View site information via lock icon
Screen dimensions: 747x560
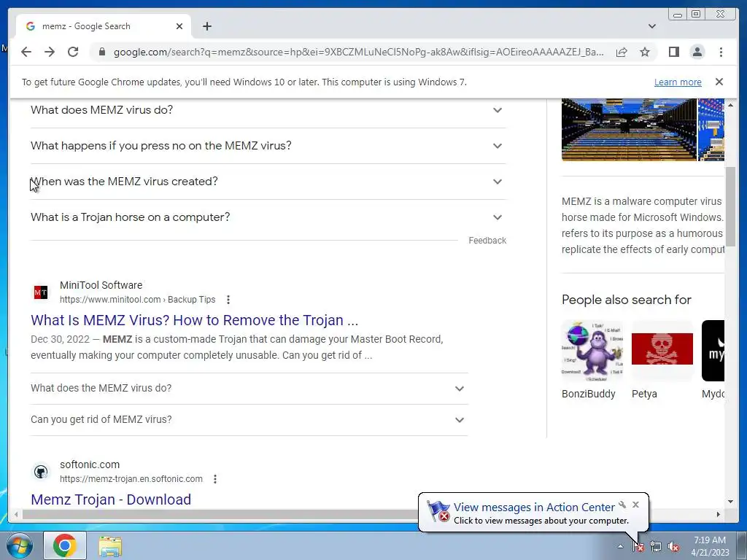click(101, 52)
